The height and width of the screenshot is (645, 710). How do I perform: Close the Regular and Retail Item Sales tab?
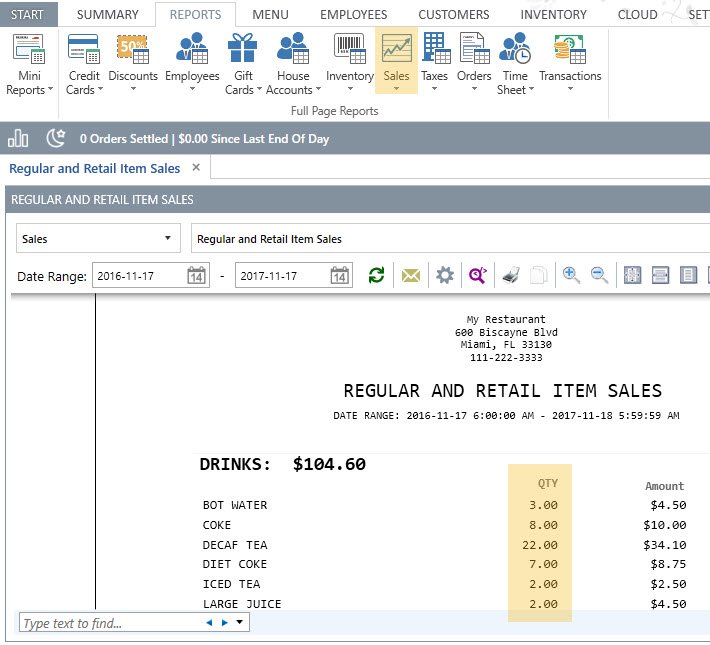[x=196, y=168]
